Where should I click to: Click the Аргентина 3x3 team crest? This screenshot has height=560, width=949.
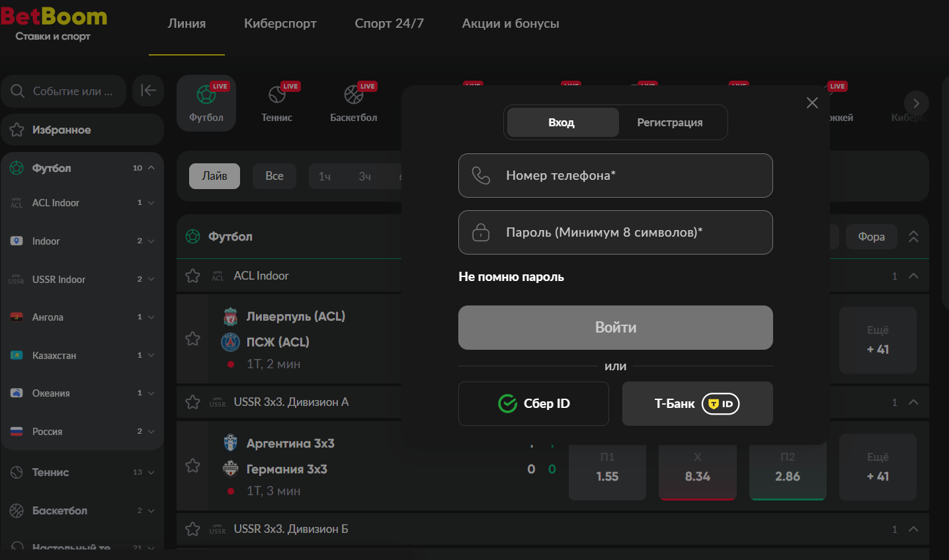point(230,443)
